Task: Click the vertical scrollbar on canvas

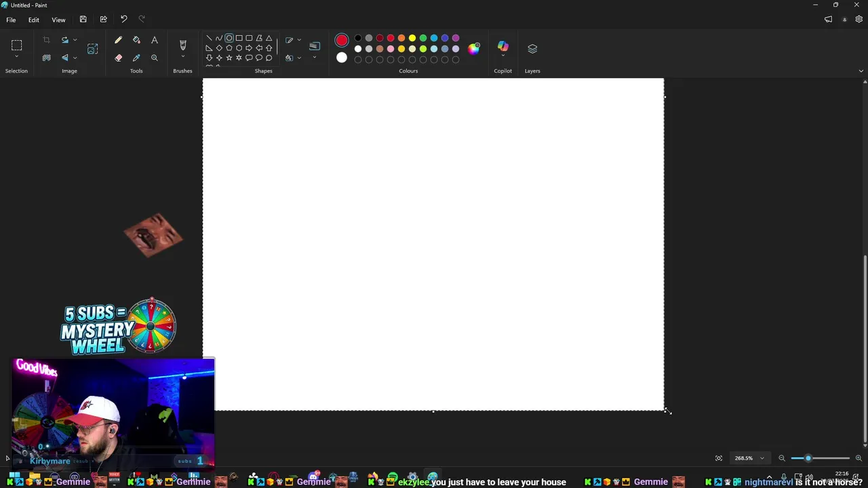Action: [865, 350]
